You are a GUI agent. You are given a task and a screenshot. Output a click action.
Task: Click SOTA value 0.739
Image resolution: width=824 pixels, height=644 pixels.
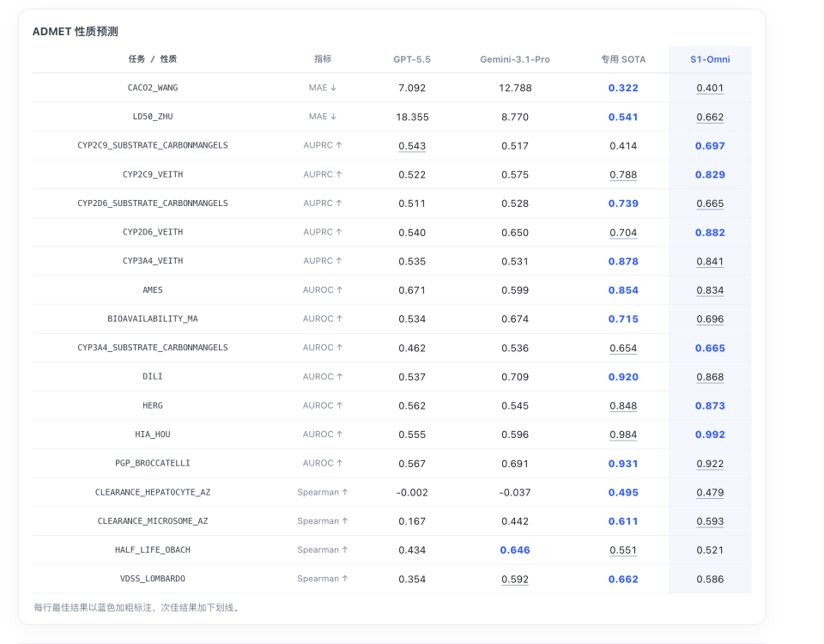(623, 204)
